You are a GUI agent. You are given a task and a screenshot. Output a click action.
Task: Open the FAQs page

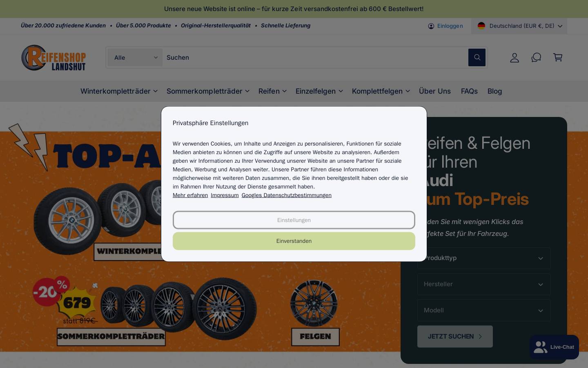pyautogui.click(x=469, y=91)
